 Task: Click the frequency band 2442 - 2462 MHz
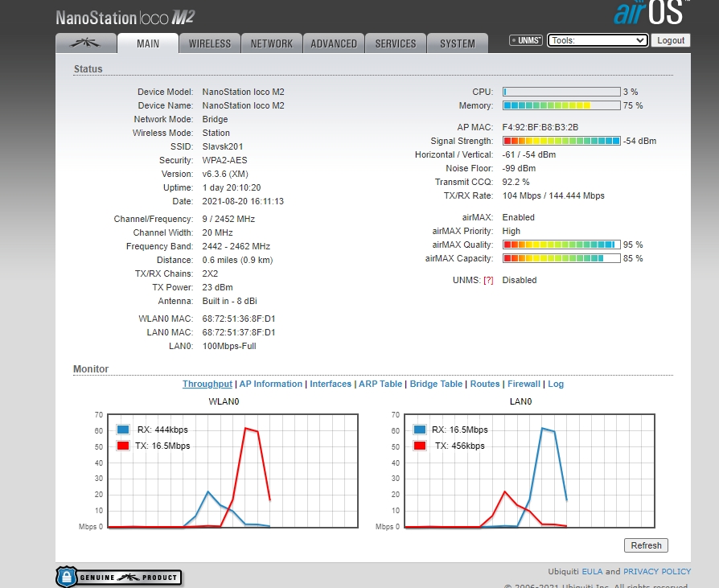coord(236,246)
